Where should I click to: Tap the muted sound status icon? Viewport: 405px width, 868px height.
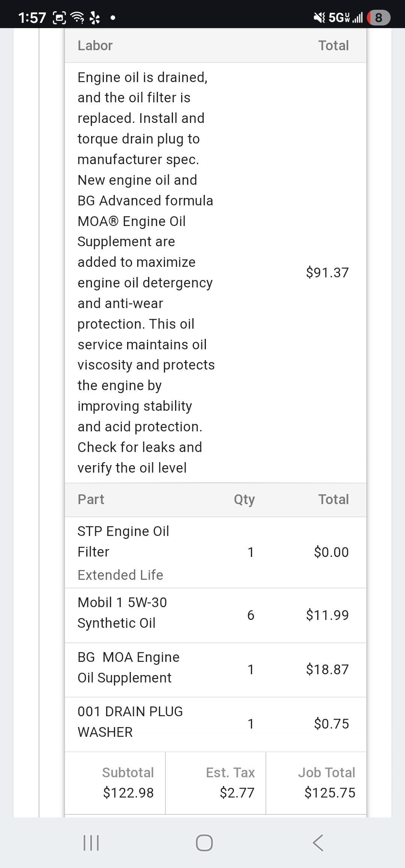coord(319,17)
